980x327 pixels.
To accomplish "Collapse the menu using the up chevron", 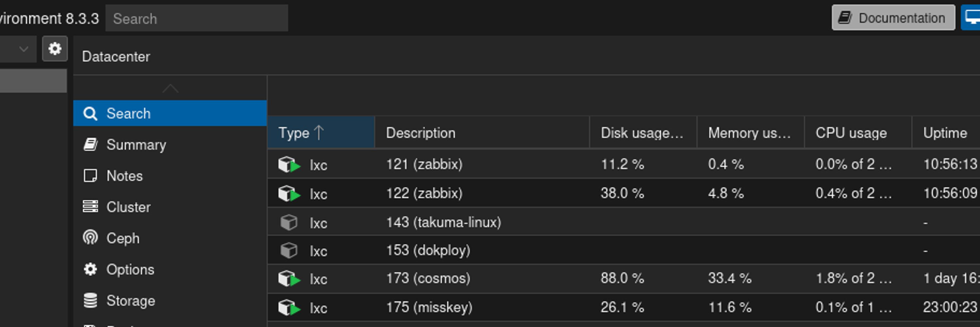I will click(x=170, y=88).
